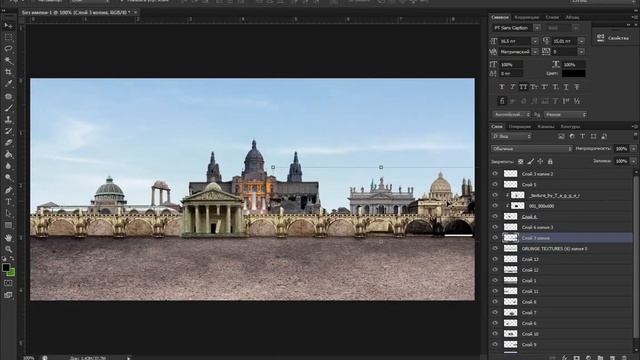Image resolution: width=640 pixels, height=360 pixels.
Task: Toggle Underline character style
Action: (566, 87)
